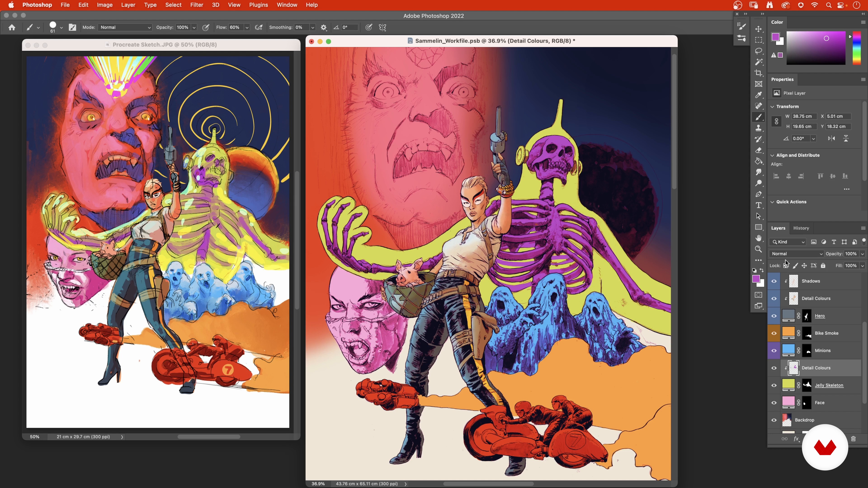This screenshot has height=488, width=868.
Task: Hide the Face layer
Action: tap(774, 403)
